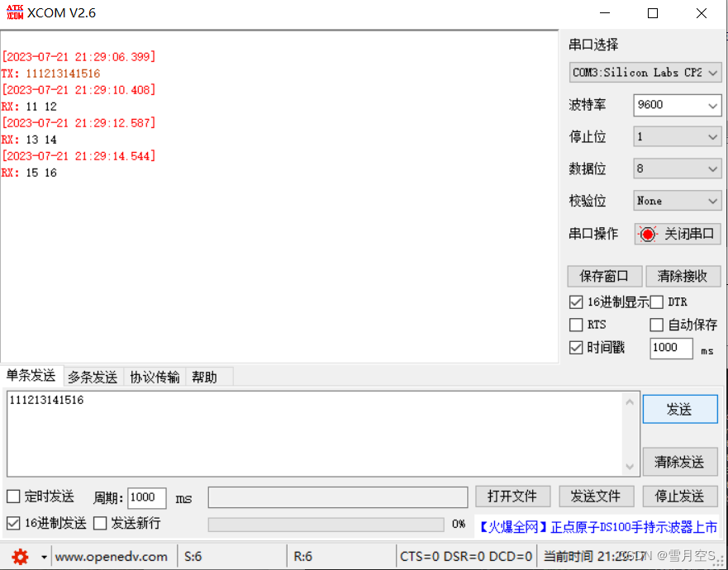The width and height of the screenshot is (728, 570).
Task: Click the 发送文件 button
Action: pyautogui.click(x=596, y=496)
